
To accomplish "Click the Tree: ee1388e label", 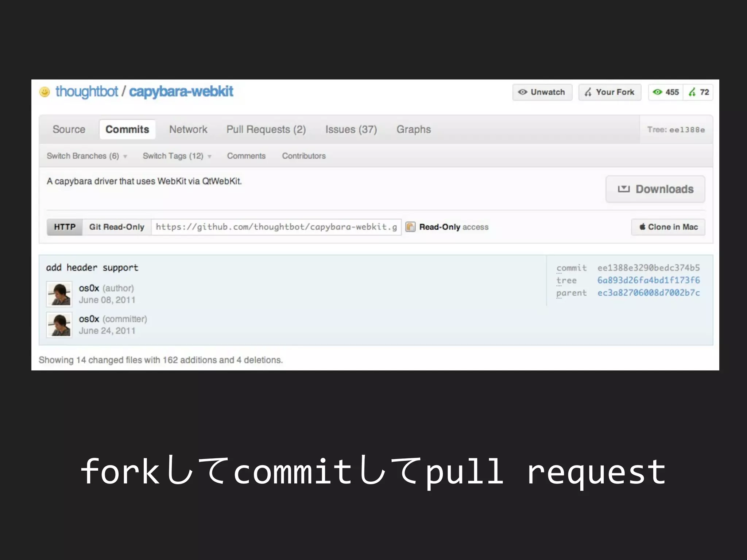I will pos(676,130).
